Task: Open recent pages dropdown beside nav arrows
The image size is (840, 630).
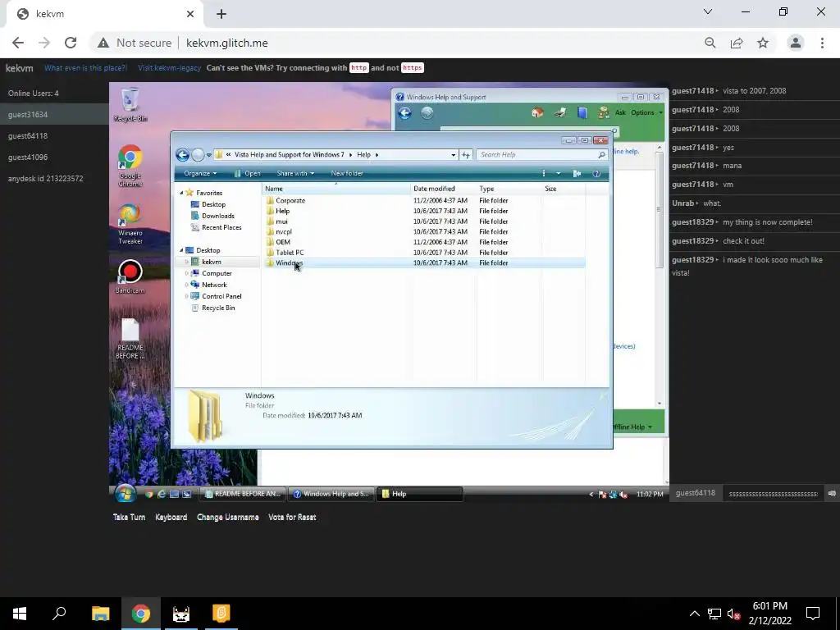Action: tap(208, 155)
